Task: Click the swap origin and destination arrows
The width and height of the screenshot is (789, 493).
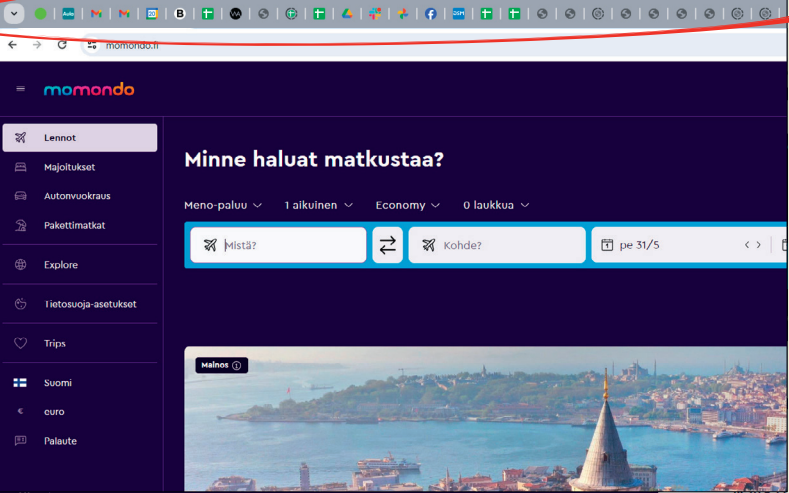Action: (387, 245)
